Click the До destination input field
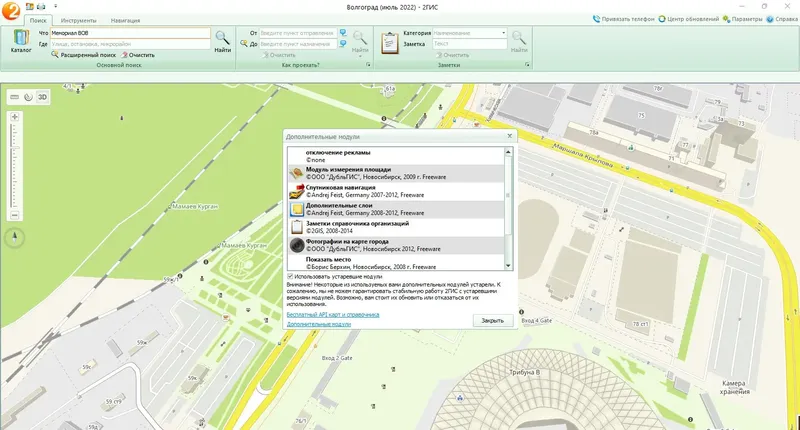The width and height of the screenshot is (800, 430). [298, 44]
